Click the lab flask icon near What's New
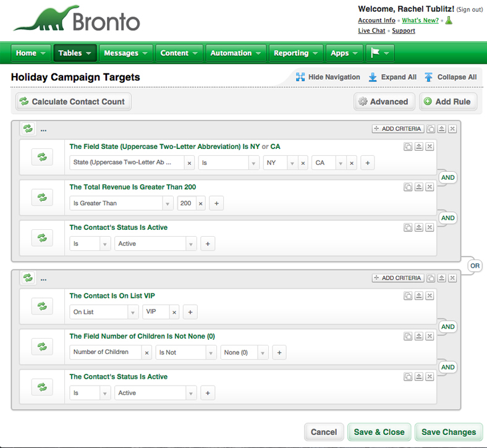Image resolution: width=487 pixels, height=448 pixels. point(449,20)
